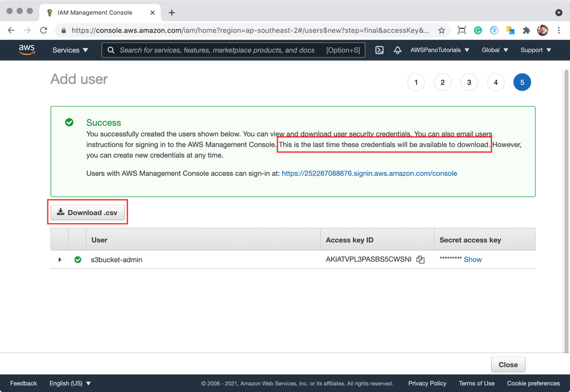This screenshot has height=392, width=570.
Task: Open the Grammarly extension icon
Action: [478, 31]
